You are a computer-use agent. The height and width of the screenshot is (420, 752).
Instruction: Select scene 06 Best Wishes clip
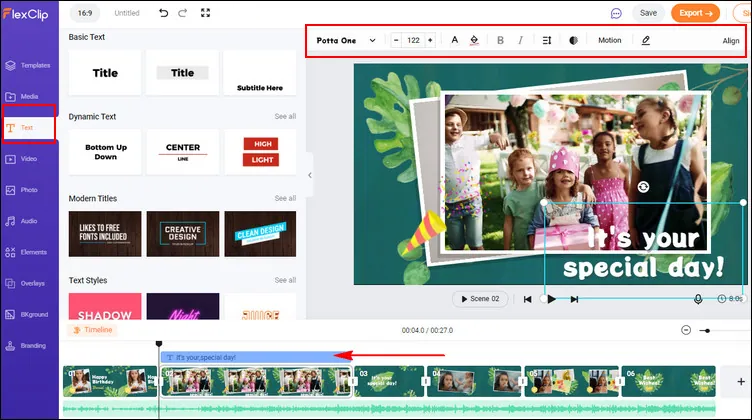[x=668, y=381]
